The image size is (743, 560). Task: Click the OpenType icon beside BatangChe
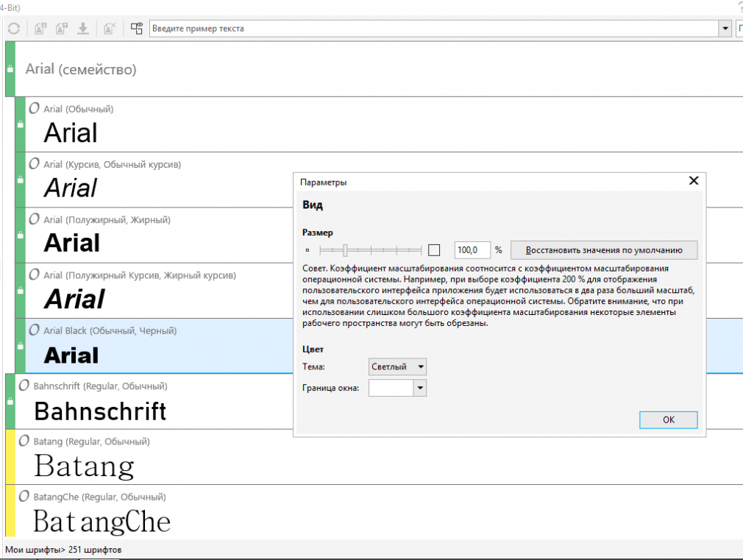point(24,497)
